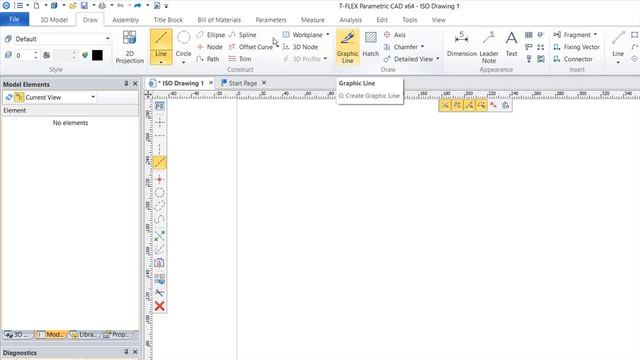The height and width of the screenshot is (360, 640).
Task: Open the Bill of Materials tab
Action: click(219, 20)
